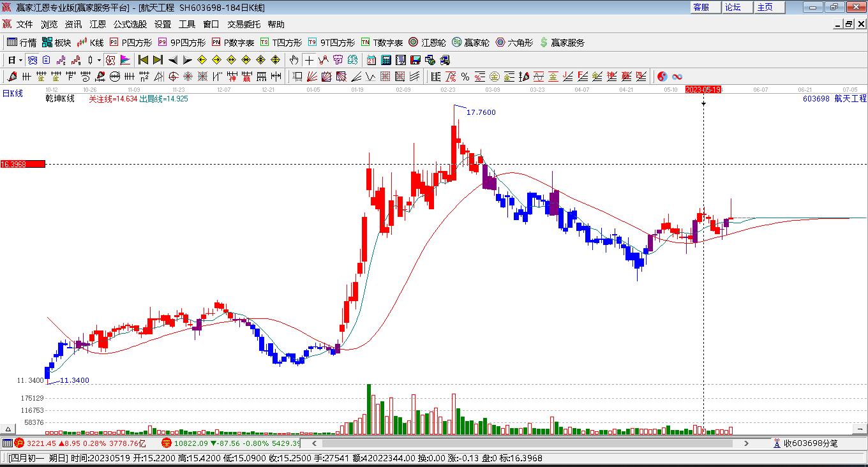The width and height of the screenshot is (868, 467).
Task: Open 赢家服务 with dollar icon
Action: click(x=562, y=43)
